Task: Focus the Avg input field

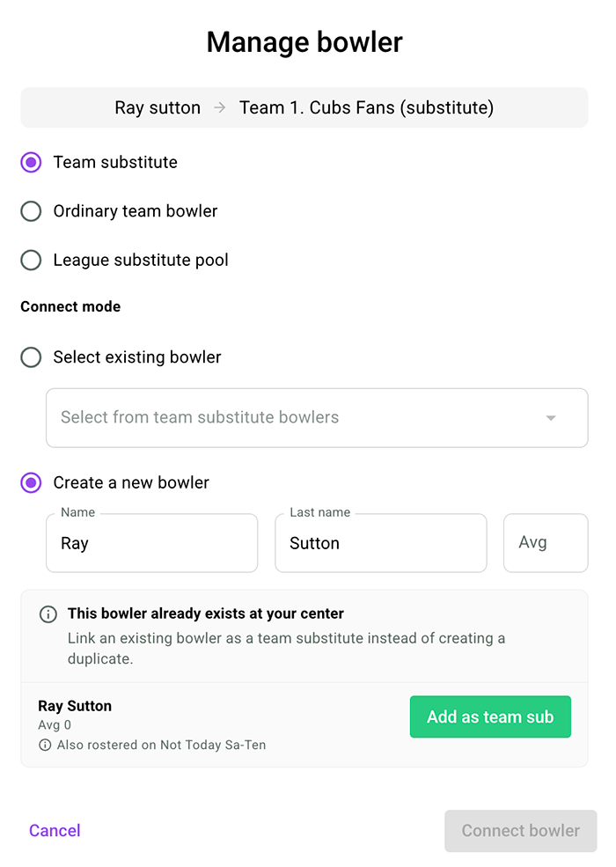Action: click(x=546, y=543)
